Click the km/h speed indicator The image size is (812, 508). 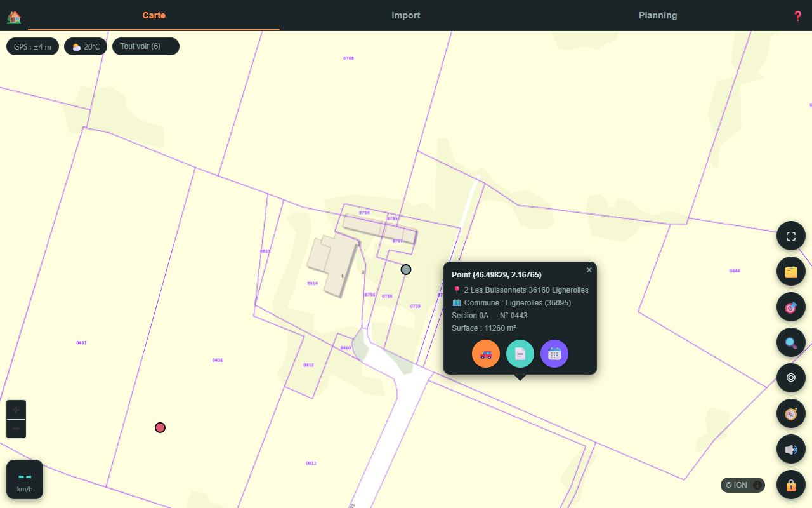click(25, 479)
